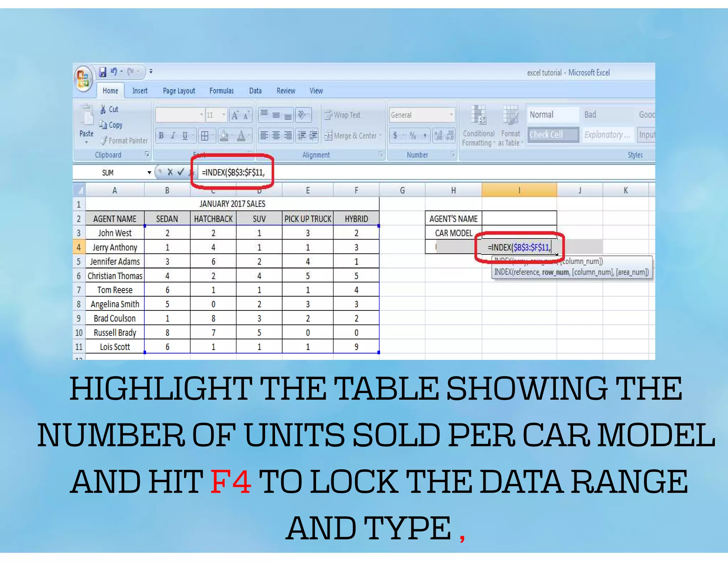Click the Undo arrow icon
728x562 pixels.
pos(114,72)
